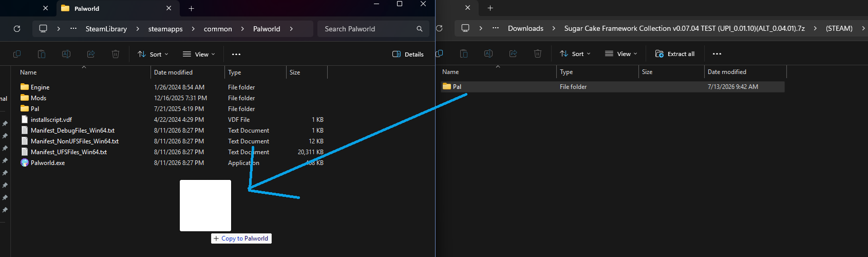Click the This PC monitor icon in Palworld window

pyautogui.click(x=43, y=29)
